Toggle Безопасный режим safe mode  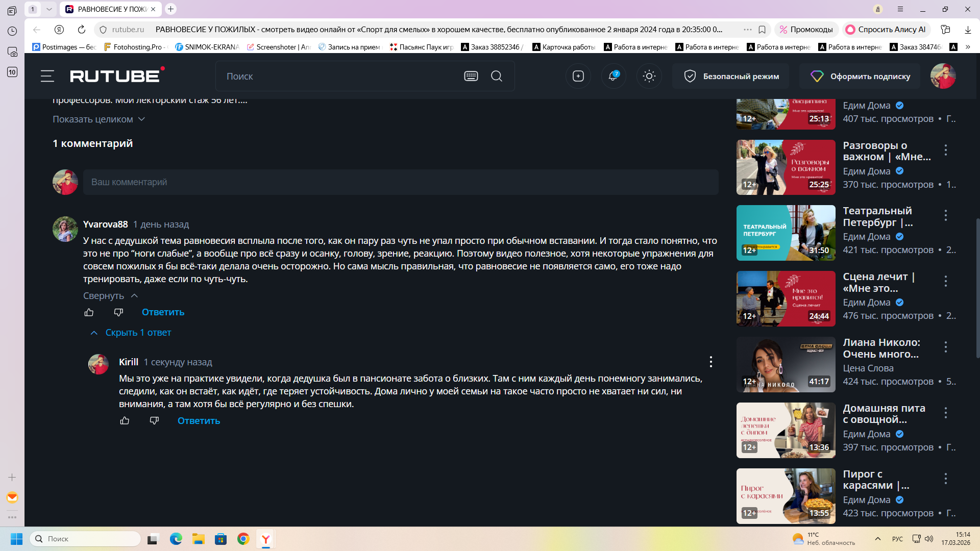click(730, 76)
